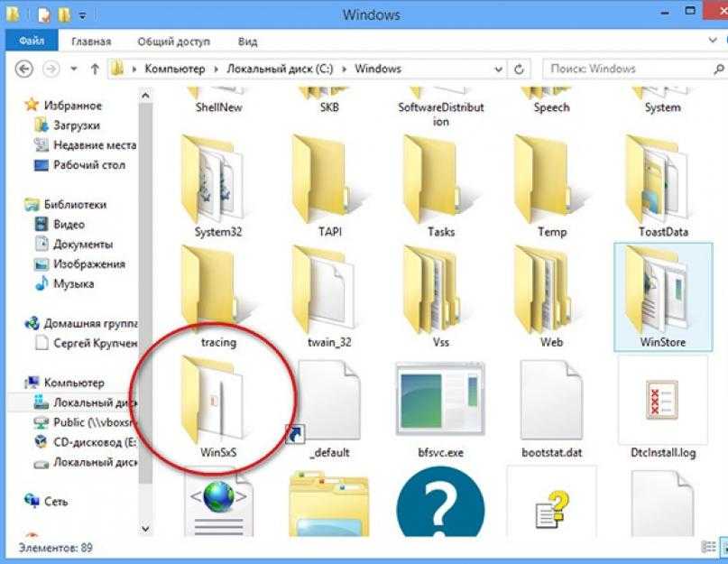Open the Видео library
The image size is (728, 564).
point(69,225)
